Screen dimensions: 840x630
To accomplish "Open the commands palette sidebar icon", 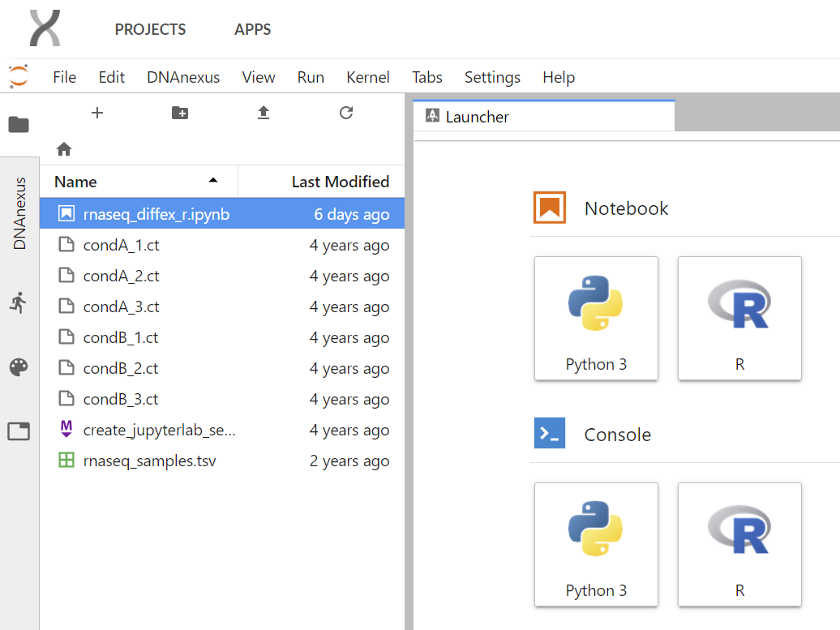I will click(19, 367).
